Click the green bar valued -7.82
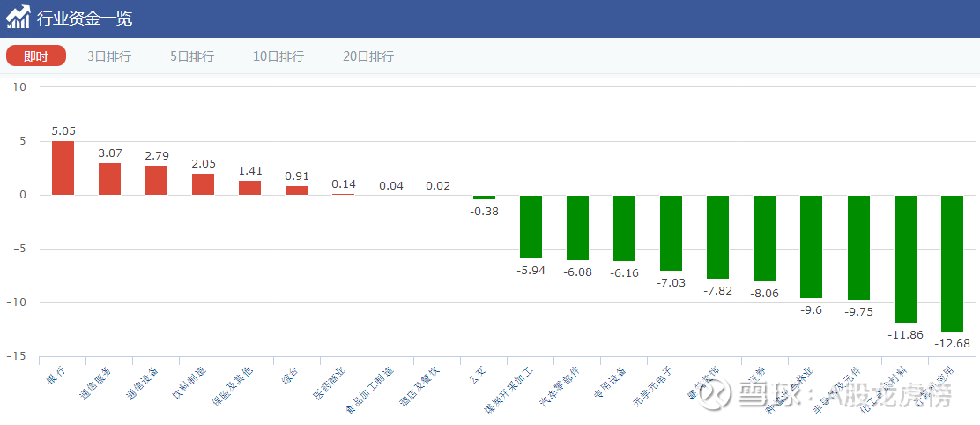Screen dimensions: 980x425 (717, 237)
